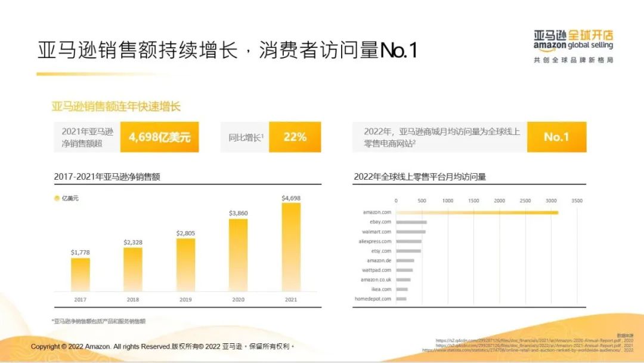Click the axis value 1000
This screenshot has width=644, height=363.
coord(448,201)
